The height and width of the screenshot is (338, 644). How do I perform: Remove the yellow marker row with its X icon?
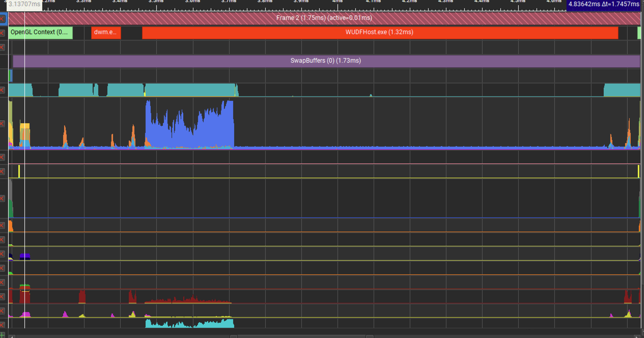(3, 171)
